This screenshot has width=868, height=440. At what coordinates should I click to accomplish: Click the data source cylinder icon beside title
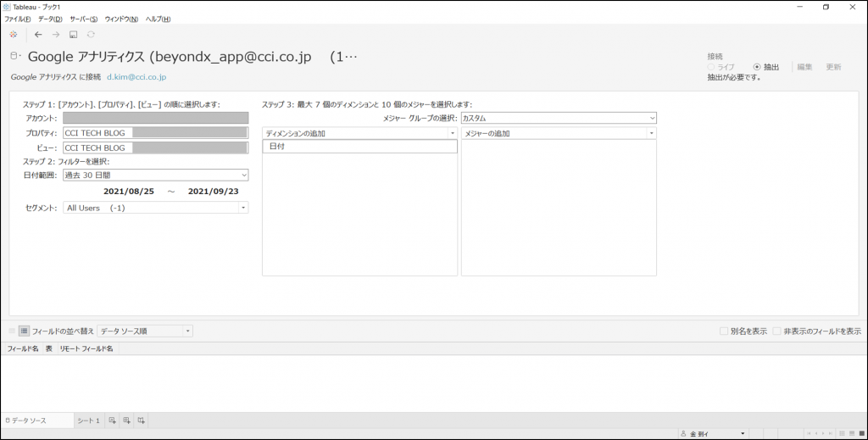(14, 56)
